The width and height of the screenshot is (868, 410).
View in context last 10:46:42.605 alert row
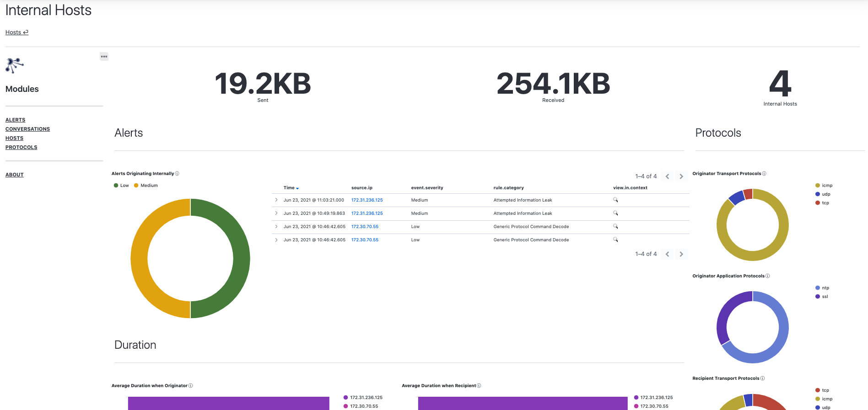(615, 240)
